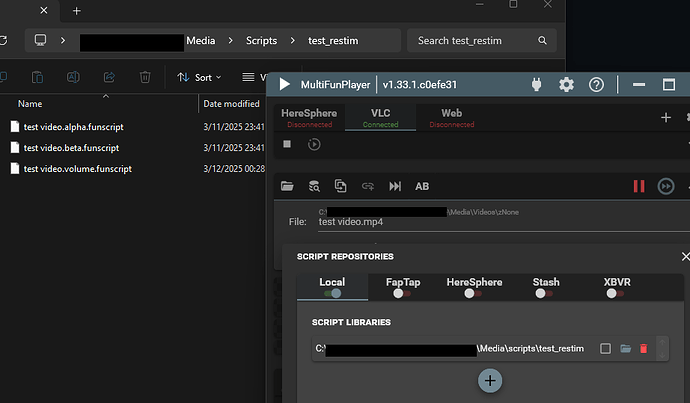Open MultiFunPlayer settings gear
The height and width of the screenshot is (403, 690).
click(x=566, y=84)
